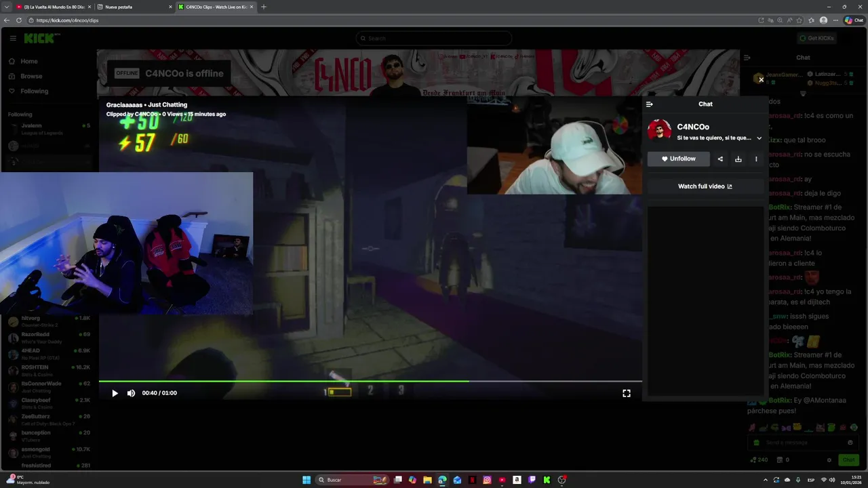Open chat settings gear icon

pyautogui.click(x=829, y=460)
